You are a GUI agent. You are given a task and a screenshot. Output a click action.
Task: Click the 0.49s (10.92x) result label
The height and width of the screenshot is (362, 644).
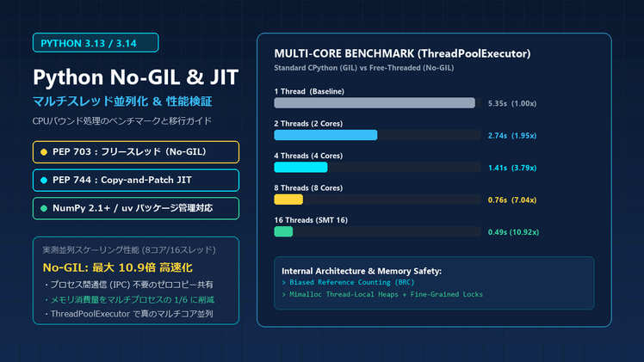pos(513,232)
